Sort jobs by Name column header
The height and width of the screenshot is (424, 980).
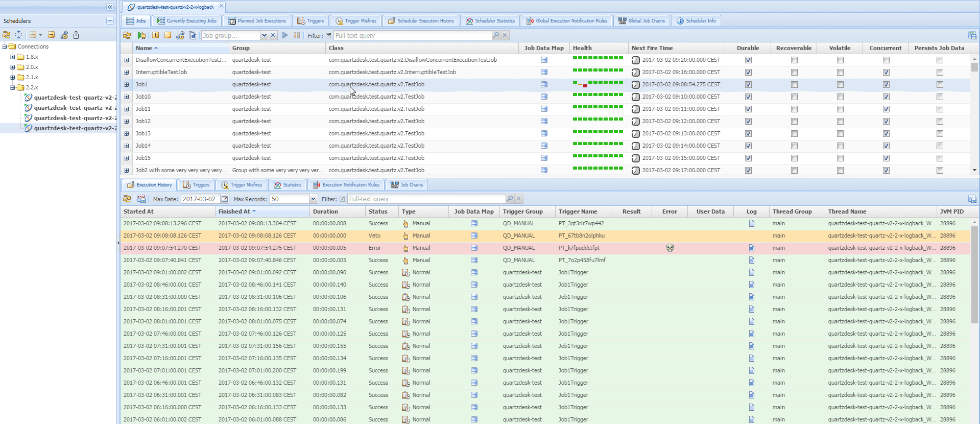coord(180,48)
